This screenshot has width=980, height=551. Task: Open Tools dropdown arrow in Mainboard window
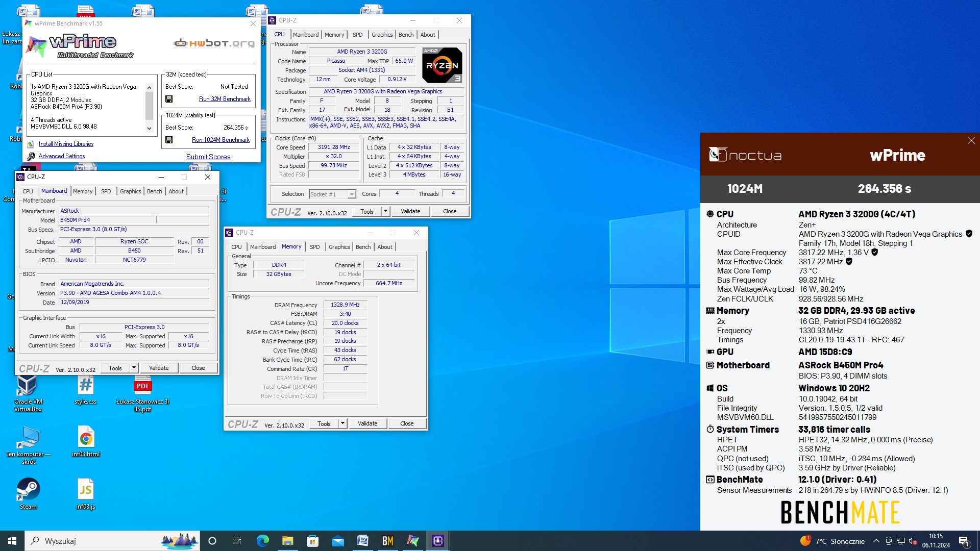pyautogui.click(x=134, y=368)
